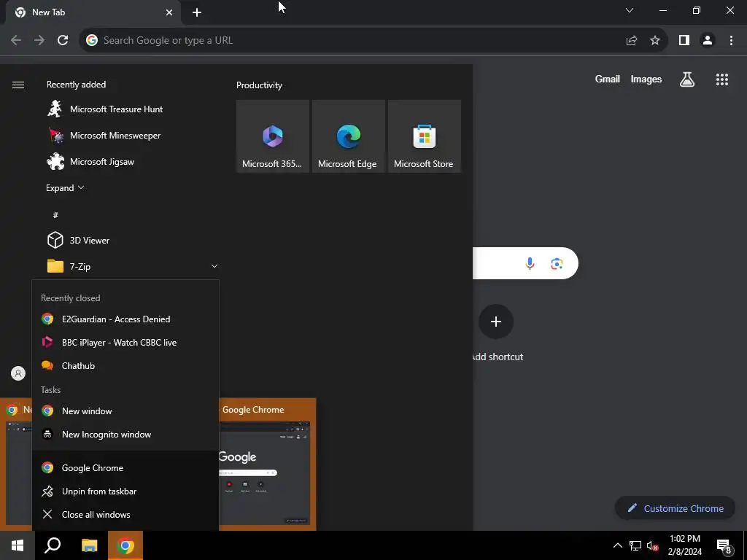This screenshot has width=747, height=560.
Task: Open the network status tray icon
Action: click(635, 545)
